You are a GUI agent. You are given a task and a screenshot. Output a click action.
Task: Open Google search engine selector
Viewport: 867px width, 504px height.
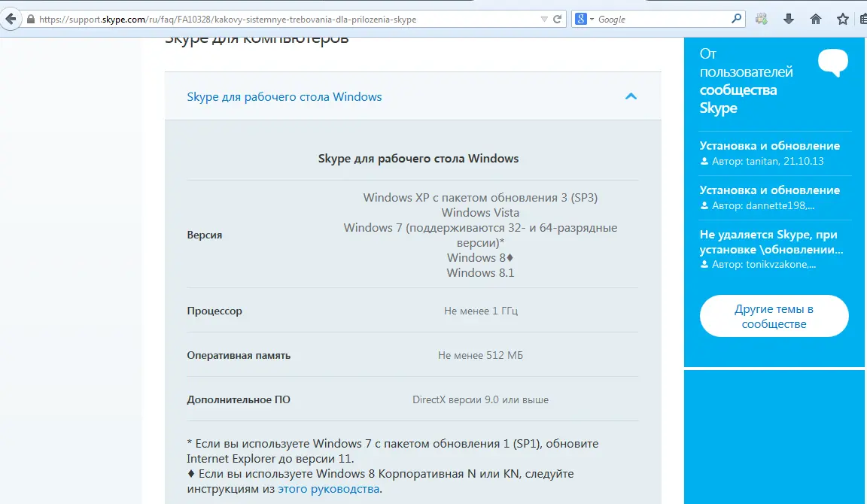click(x=585, y=20)
